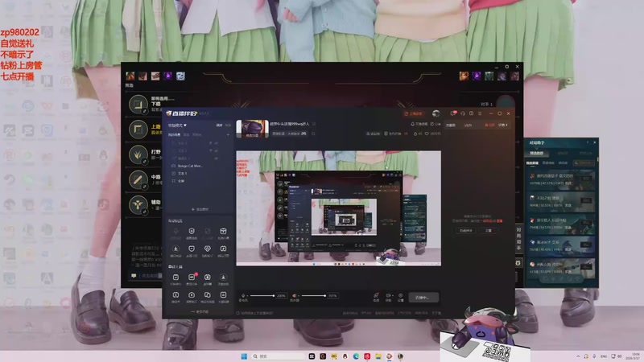Toggle the eye visibility icon on the third source row

217,158
